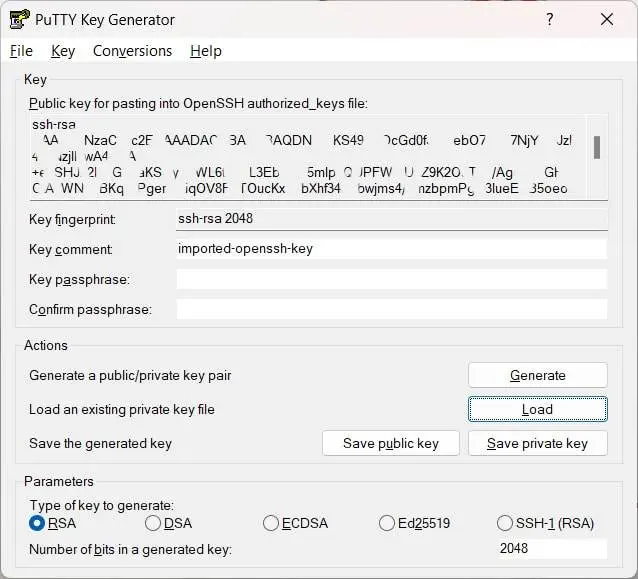Open the Help menu

pyautogui.click(x=206, y=51)
